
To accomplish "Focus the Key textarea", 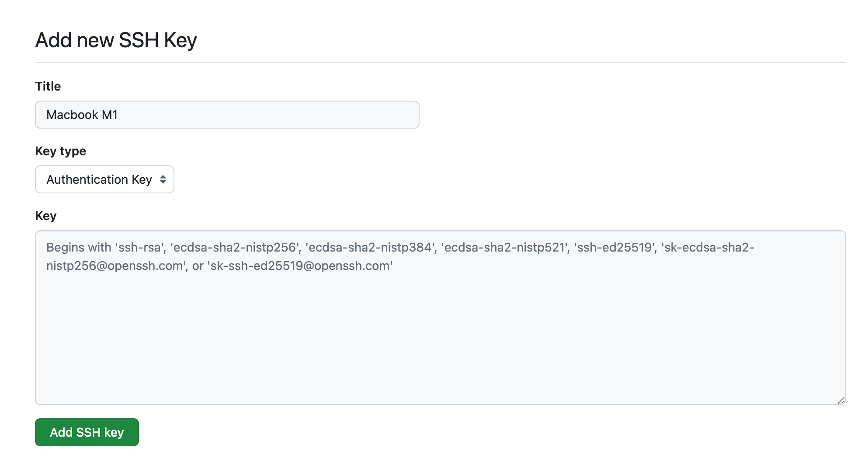I will pos(441,318).
